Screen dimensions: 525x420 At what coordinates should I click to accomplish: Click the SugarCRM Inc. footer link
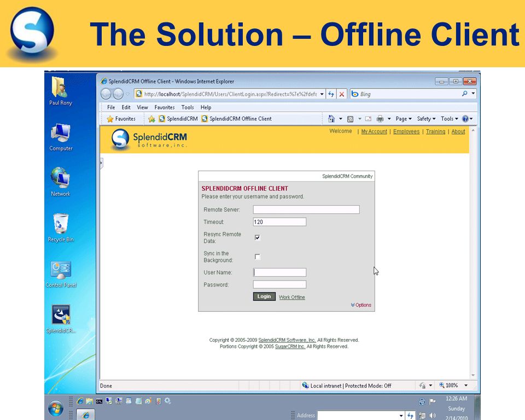290,346
